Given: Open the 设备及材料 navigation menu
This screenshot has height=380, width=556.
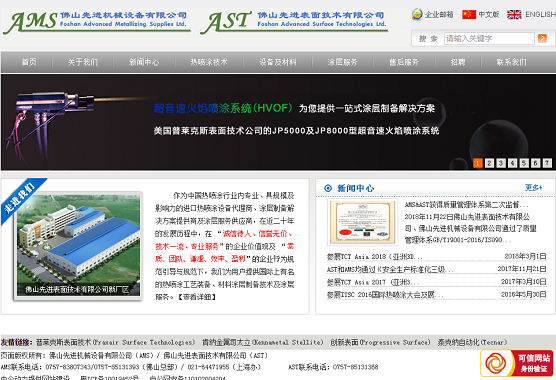Looking at the screenshot, I should coord(278,62).
